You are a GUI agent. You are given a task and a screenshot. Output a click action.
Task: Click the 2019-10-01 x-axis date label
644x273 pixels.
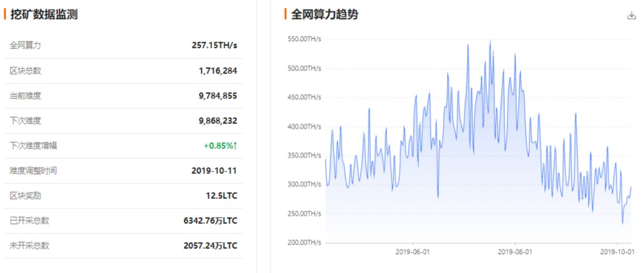click(617, 252)
